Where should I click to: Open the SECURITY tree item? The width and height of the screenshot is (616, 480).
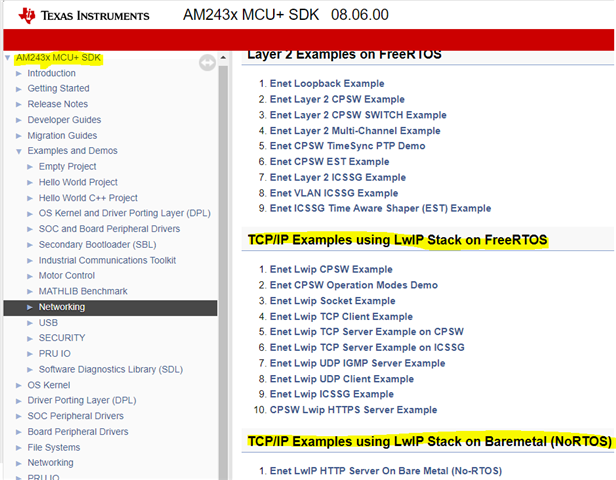pos(62,338)
